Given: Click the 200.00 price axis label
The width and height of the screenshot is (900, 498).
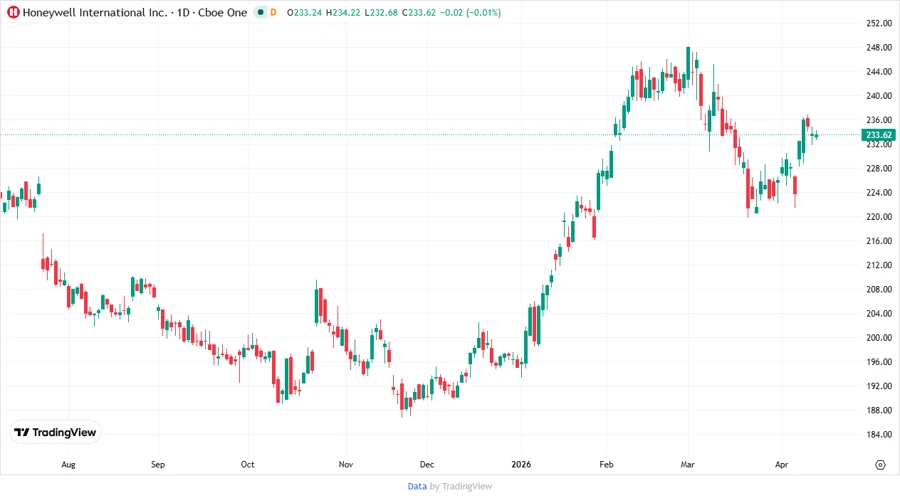Looking at the screenshot, I should tap(879, 337).
